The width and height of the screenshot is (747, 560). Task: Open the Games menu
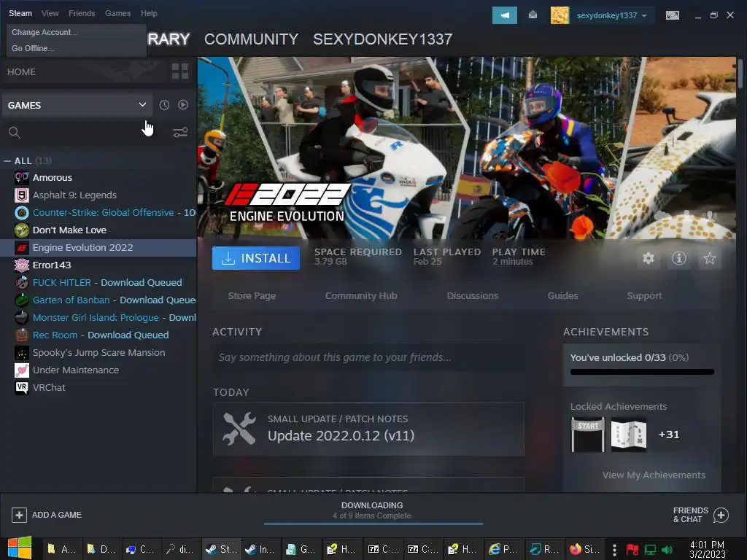[x=117, y=13]
